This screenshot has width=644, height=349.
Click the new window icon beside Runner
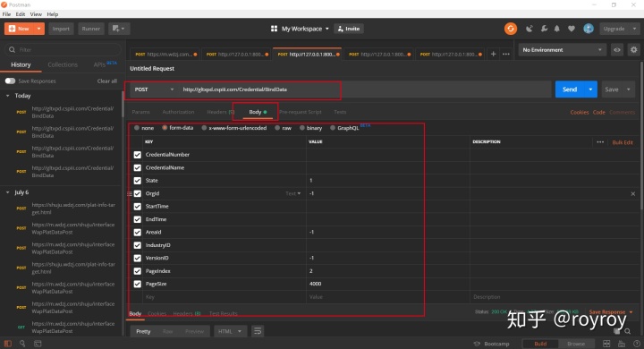tap(119, 29)
